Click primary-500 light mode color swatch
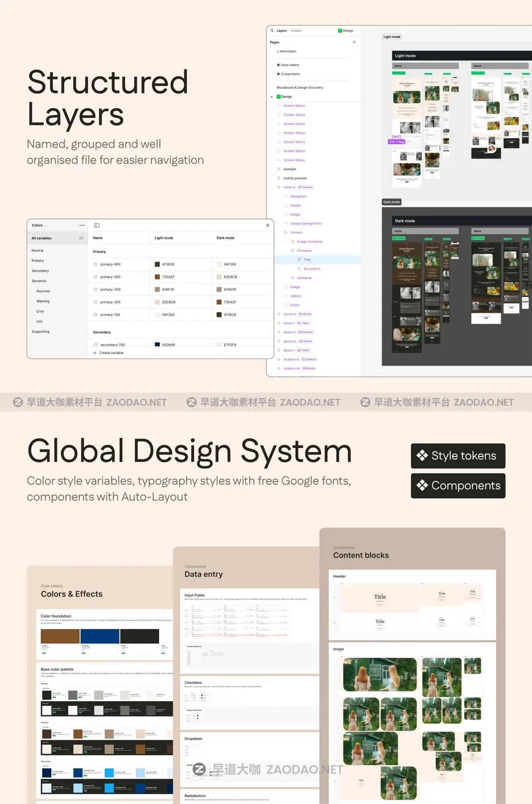The width and height of the screenshot is (532, 804). [x=157, y=277]
